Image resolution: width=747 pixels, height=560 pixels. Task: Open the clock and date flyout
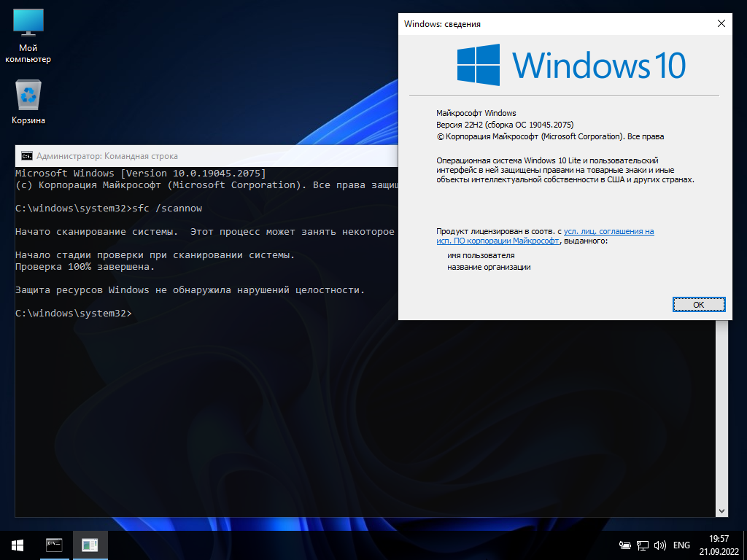click(718, 545)
